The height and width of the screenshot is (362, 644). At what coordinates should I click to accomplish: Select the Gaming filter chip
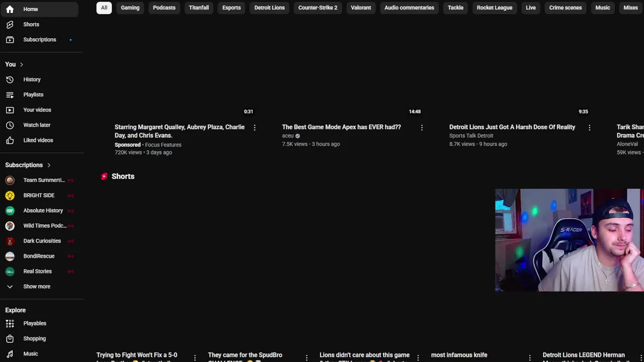click(x=130, y=8)
